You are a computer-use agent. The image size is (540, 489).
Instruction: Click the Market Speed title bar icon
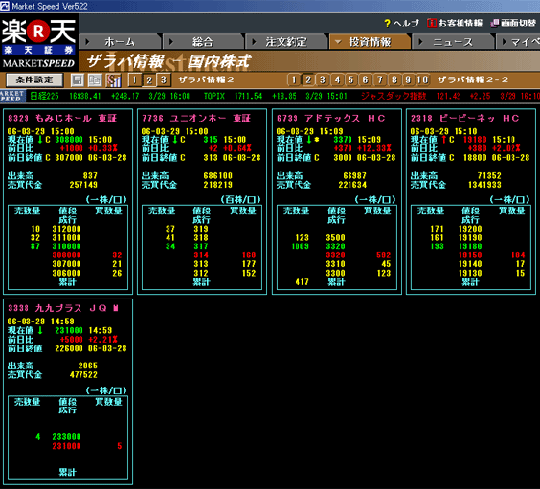point(5,6)
